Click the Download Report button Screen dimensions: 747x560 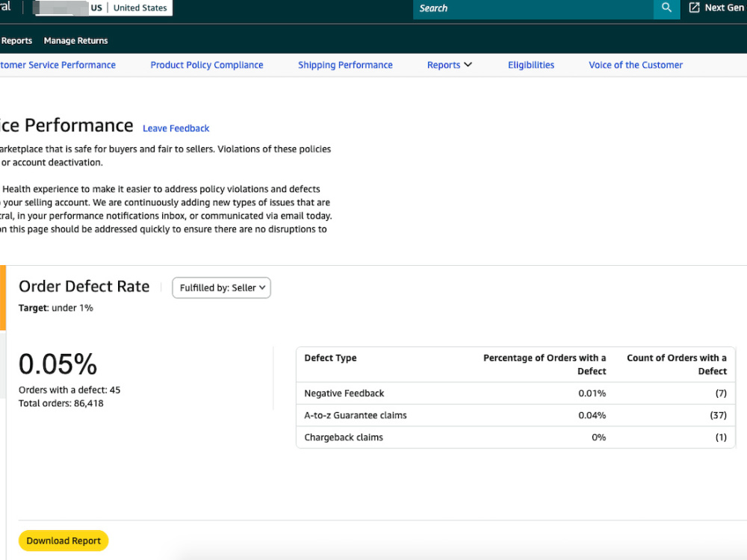click(x=63, y=541)
